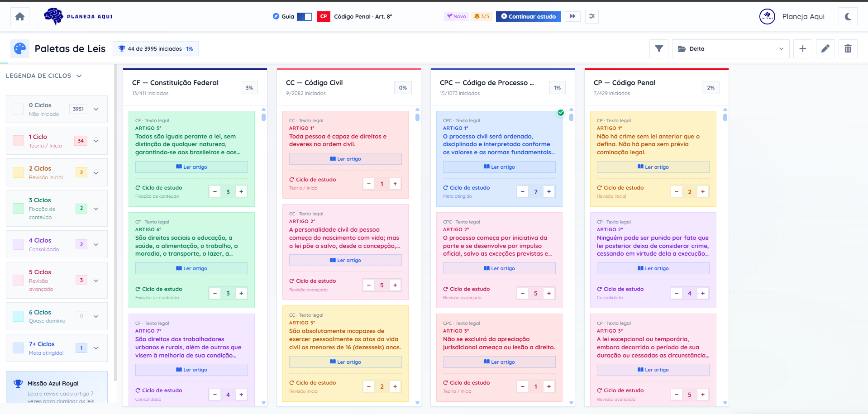Go to the home page icon

(x=20, y=17)
